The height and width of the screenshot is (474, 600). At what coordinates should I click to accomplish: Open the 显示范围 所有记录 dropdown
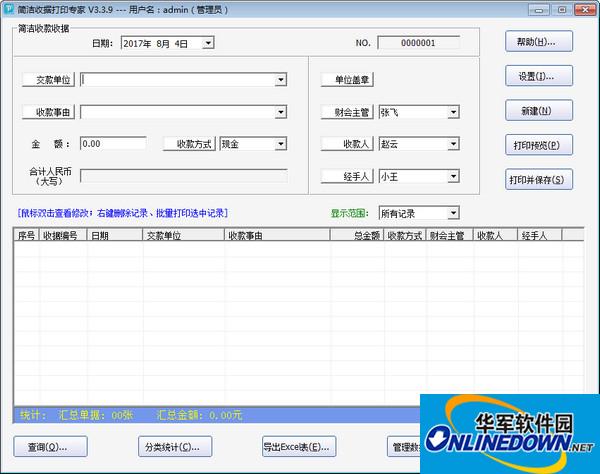tap(453, 213)
